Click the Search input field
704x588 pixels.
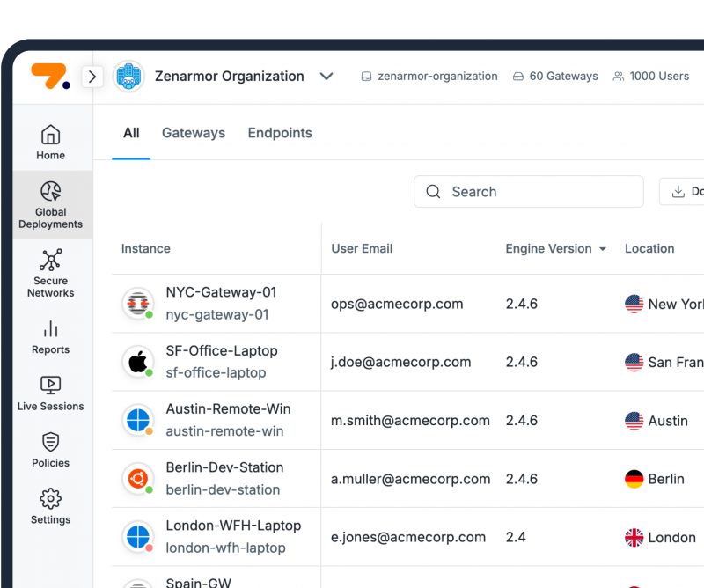(529, 192)
